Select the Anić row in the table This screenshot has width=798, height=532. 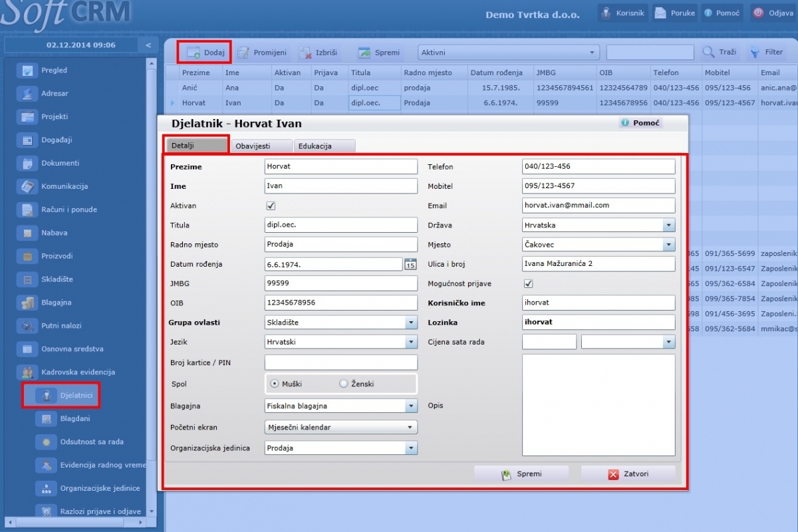pos(481,87)
